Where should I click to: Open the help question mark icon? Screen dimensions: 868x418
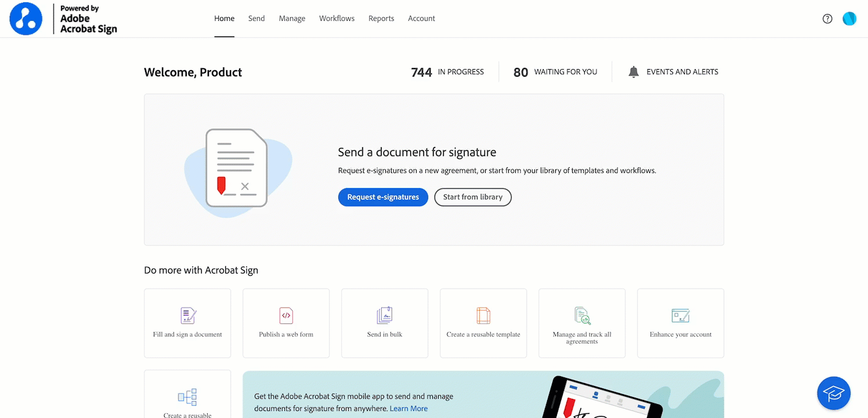pyautogui.click(x=827, y=19)
